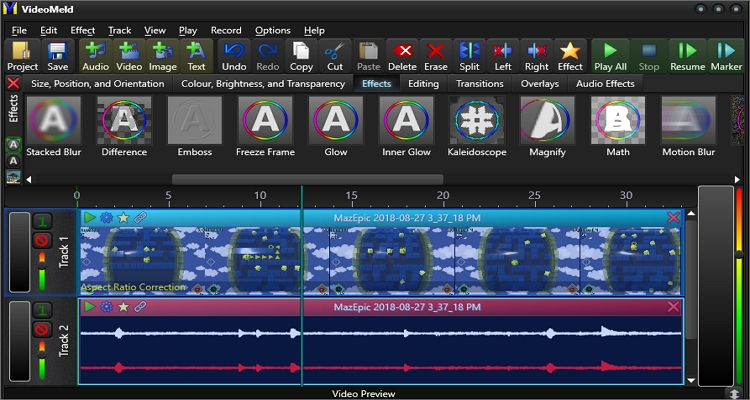Trim Right using toolbar icon
Viewport: 750px width, 400px height.
(x=537, y=56)
